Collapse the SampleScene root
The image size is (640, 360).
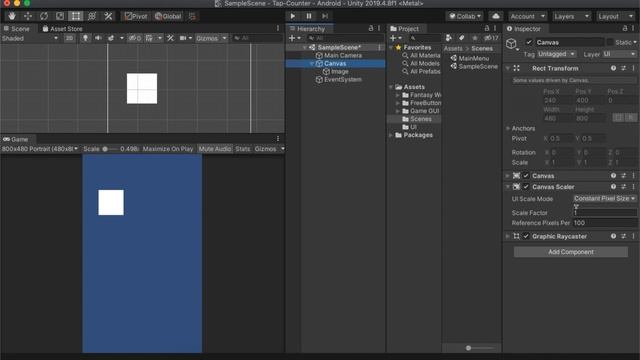pyautogui.click(x=304, y=48)
